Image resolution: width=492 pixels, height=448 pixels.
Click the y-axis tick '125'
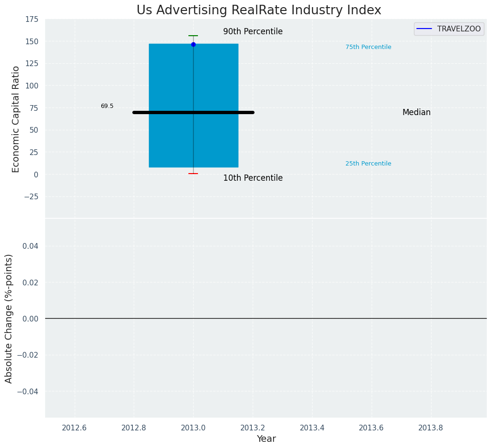click(32, 64)
